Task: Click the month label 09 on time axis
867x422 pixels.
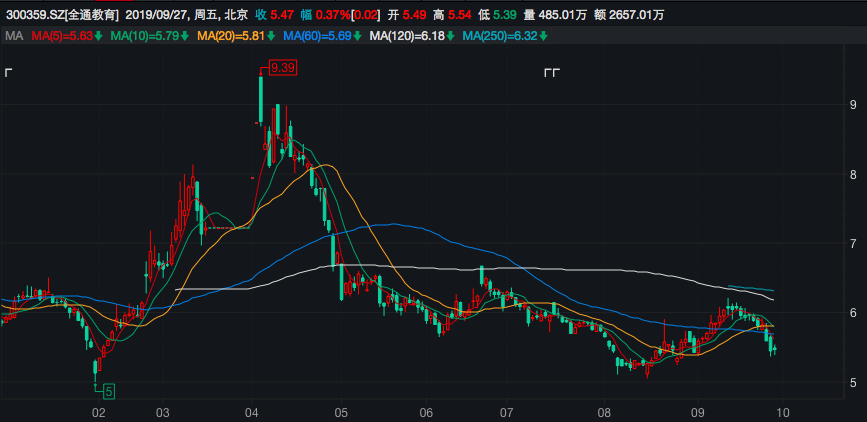Action: click(697, 412)
